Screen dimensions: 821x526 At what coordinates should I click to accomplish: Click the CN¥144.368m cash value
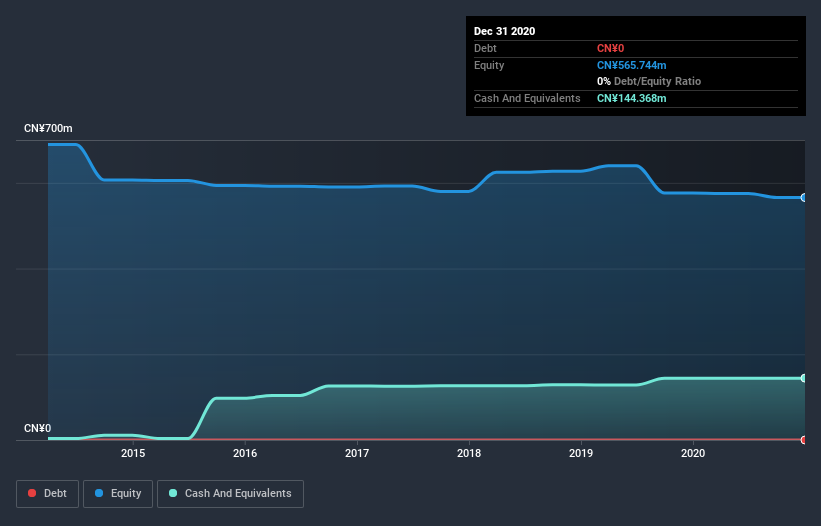tap(631, 98)
